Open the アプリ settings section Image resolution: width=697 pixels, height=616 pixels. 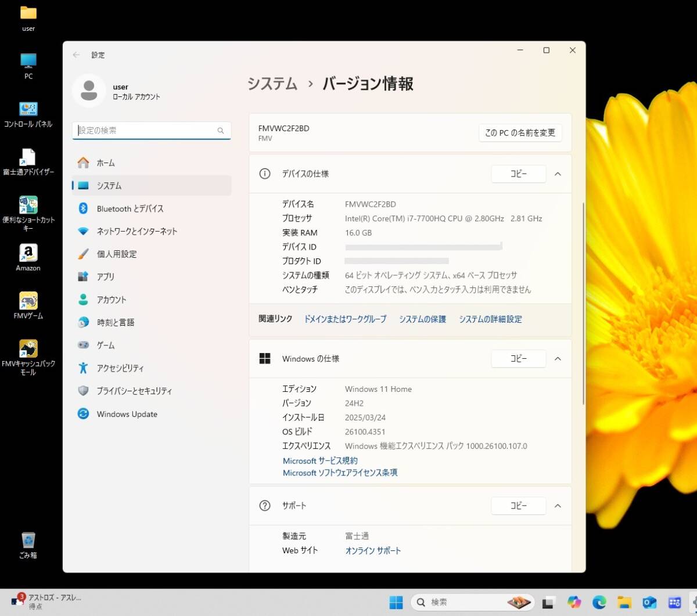(x=105, y=277)
